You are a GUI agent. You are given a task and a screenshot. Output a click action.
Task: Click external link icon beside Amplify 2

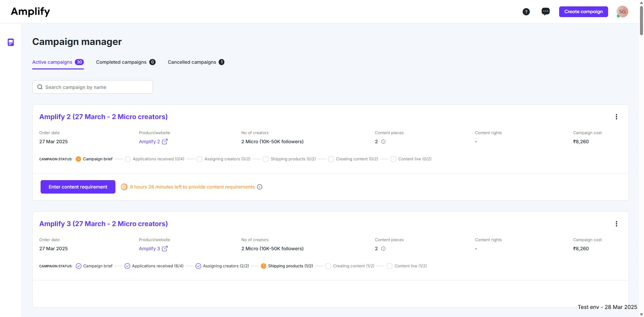tap(165, 142)
